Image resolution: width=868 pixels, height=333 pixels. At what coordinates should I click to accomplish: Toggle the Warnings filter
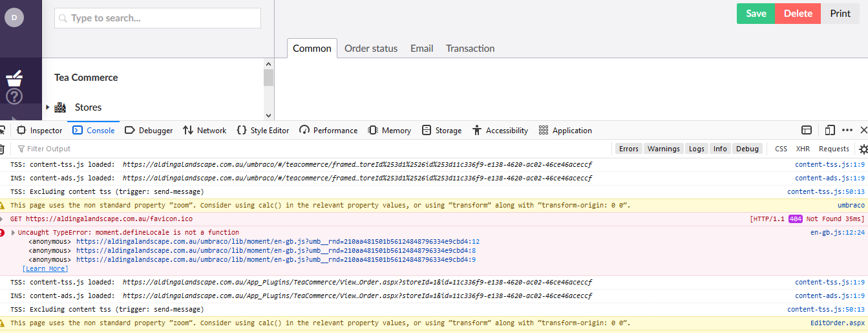click(663, 149)
